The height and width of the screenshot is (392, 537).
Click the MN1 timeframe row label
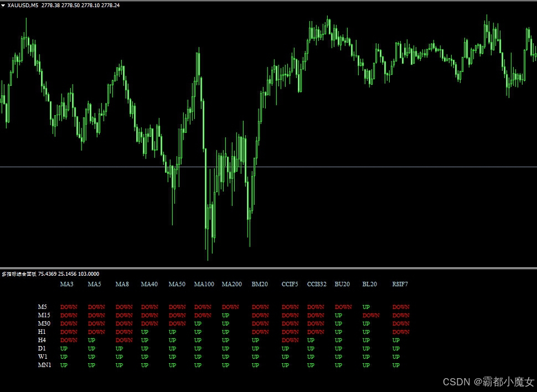click(x=44, y=365)
